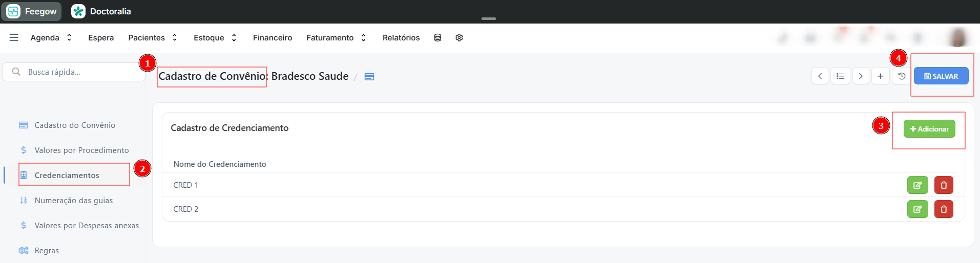Click the Nome do Credenciamento column header
Image resolution: width=980 pixels, height=263 pixels.
[220, 164]
